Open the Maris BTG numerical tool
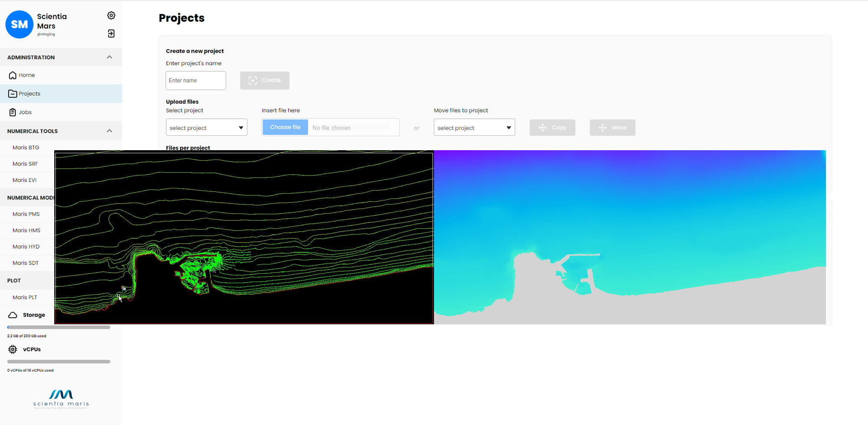The height and width of the screenshot is (425, 868). coord(27,147)
